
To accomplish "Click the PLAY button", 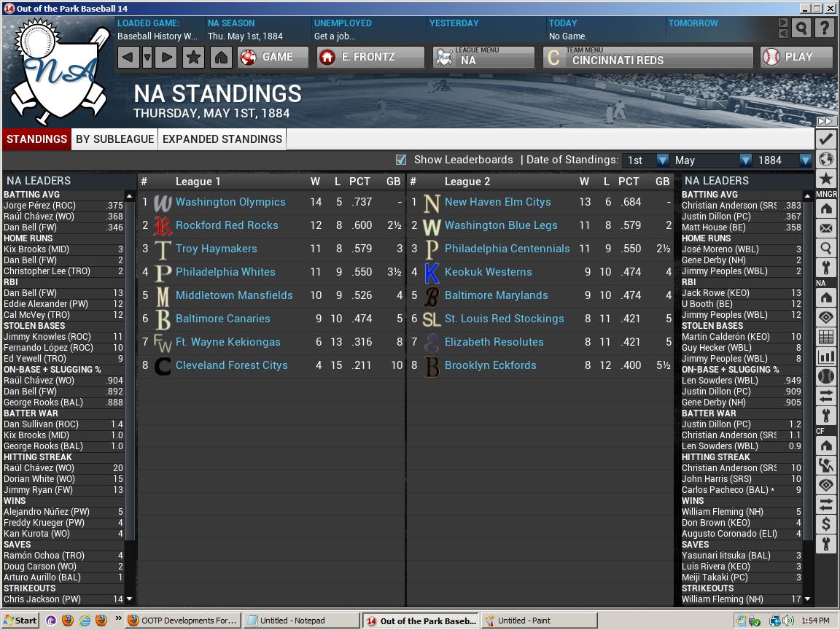I will [796, 57].
